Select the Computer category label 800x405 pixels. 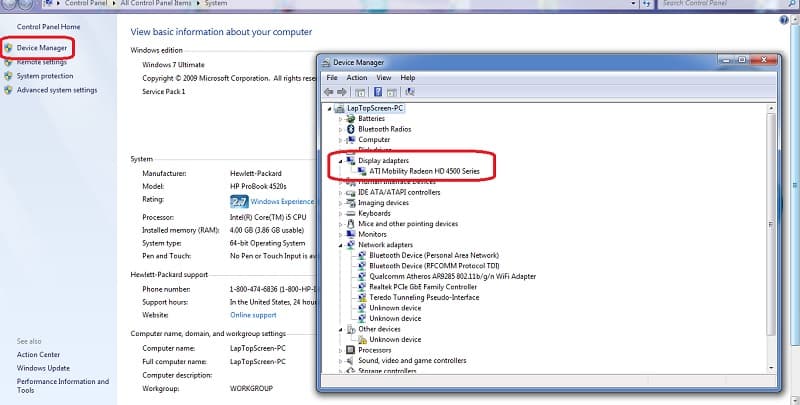(374, 140)
